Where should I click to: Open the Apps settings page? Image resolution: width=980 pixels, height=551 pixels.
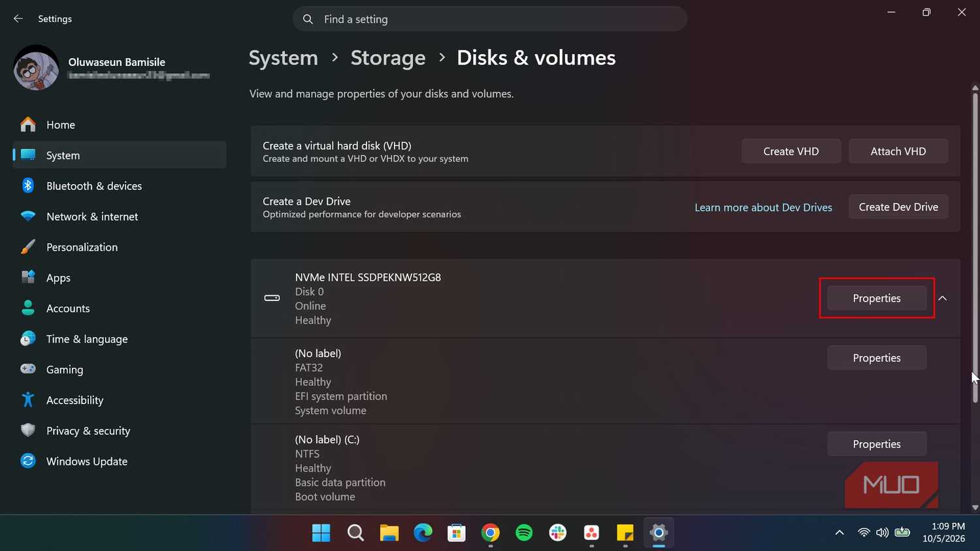pos(120,278)
